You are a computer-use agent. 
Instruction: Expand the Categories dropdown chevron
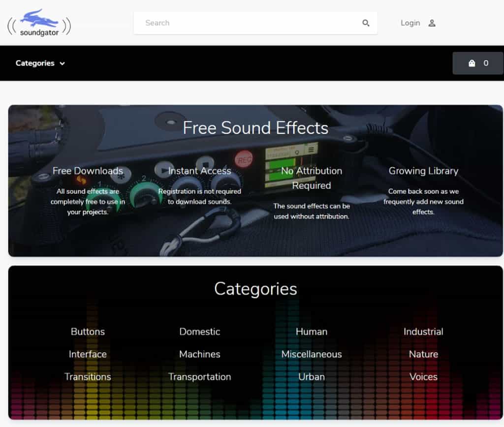(x=63, y=63)
